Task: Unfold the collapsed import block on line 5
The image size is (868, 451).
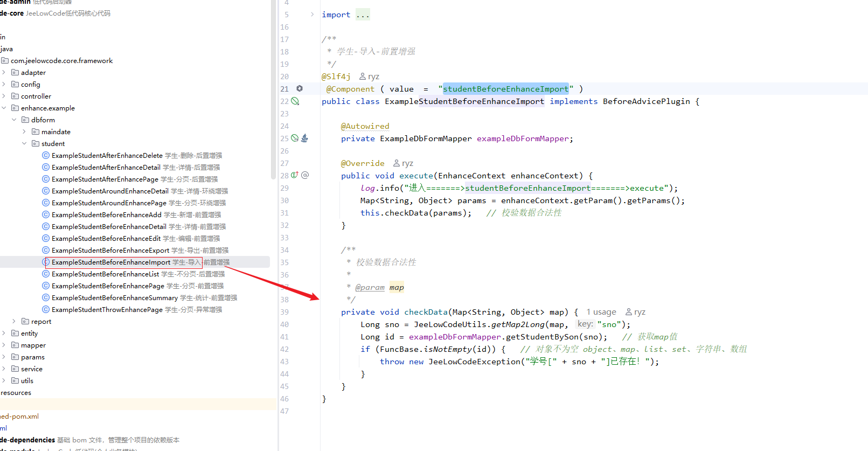Action: pyautogui.click(x=312, y=15)
